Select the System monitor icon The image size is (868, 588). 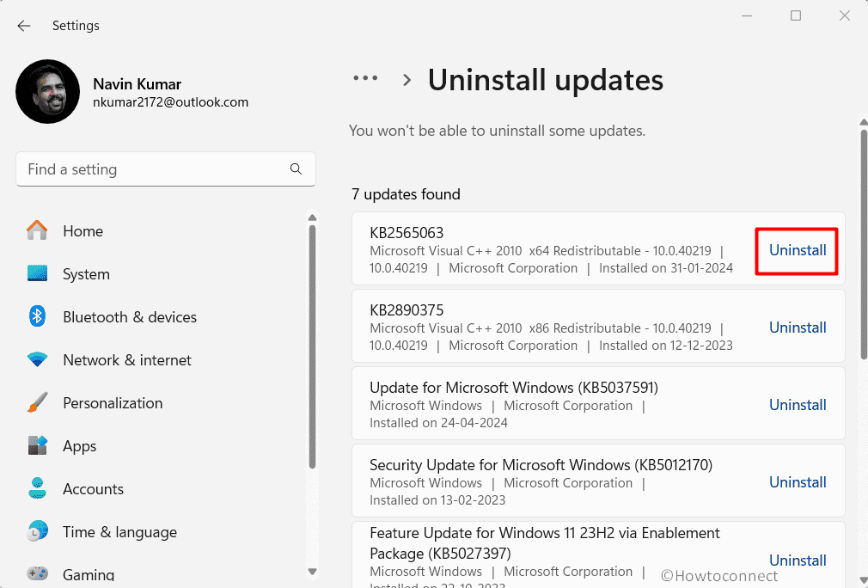click(x=37, y=273)
